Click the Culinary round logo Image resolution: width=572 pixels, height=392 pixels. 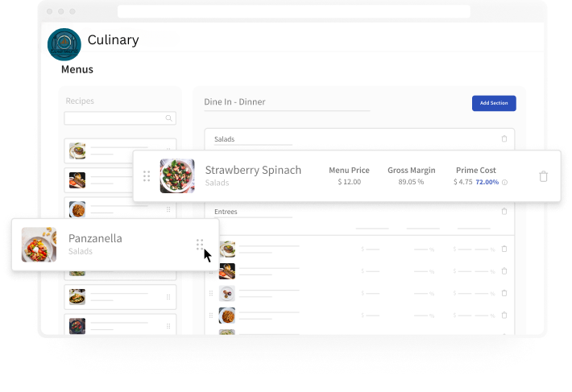64,44
